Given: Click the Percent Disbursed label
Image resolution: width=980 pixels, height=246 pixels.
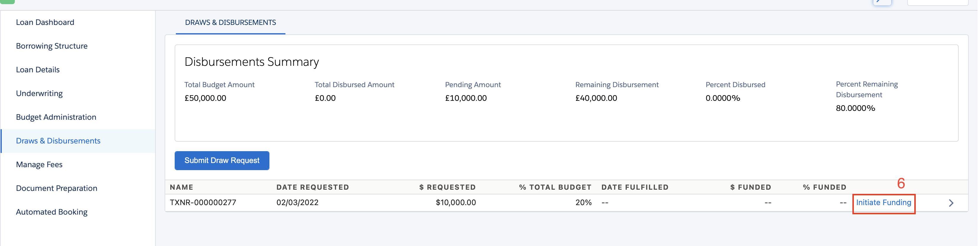Looking at the screenshot, I should [735, 84].
